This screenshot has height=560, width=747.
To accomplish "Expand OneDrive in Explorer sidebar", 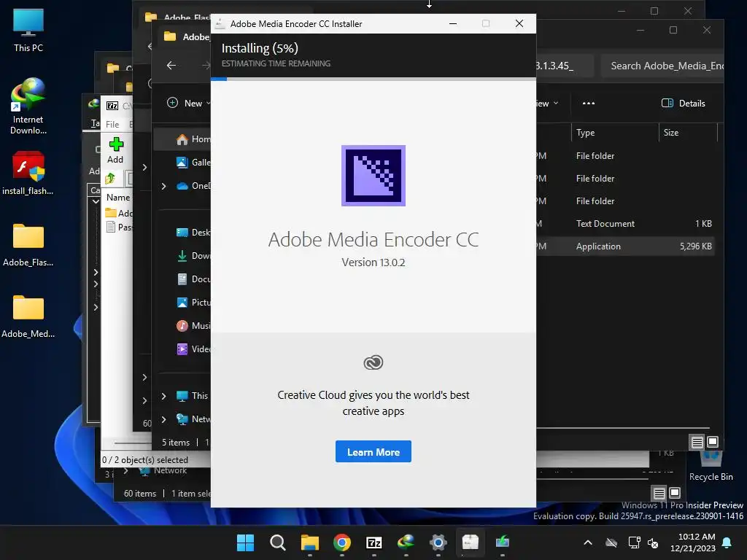I will [x=163, y=186].
